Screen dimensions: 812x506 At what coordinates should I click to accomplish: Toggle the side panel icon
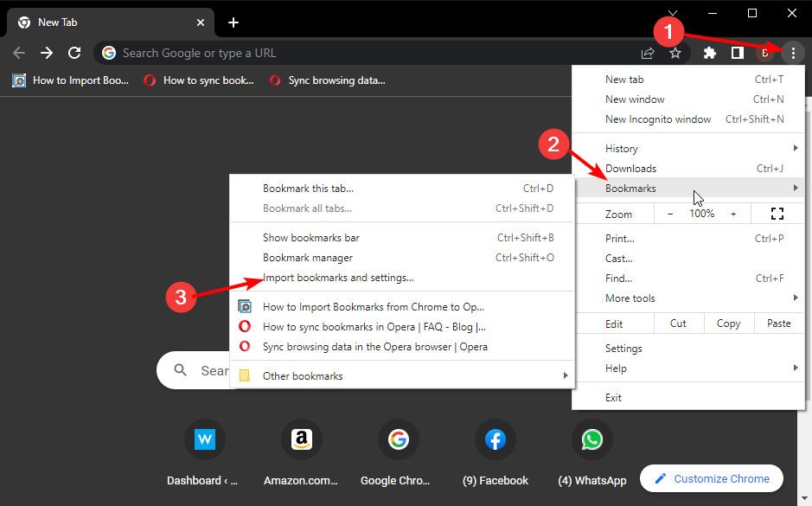point(737,53)
